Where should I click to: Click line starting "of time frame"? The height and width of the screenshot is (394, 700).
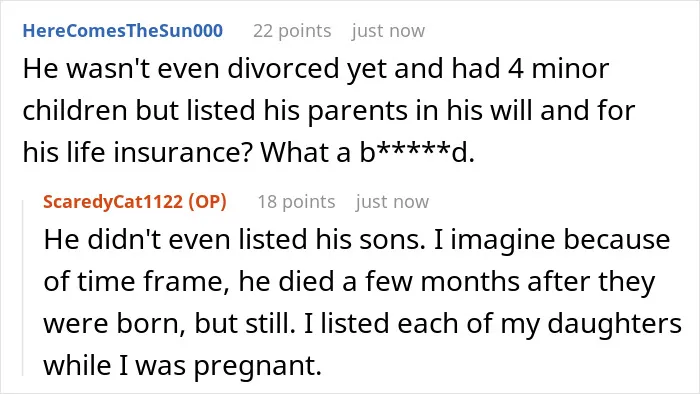(x=350, y=282)
